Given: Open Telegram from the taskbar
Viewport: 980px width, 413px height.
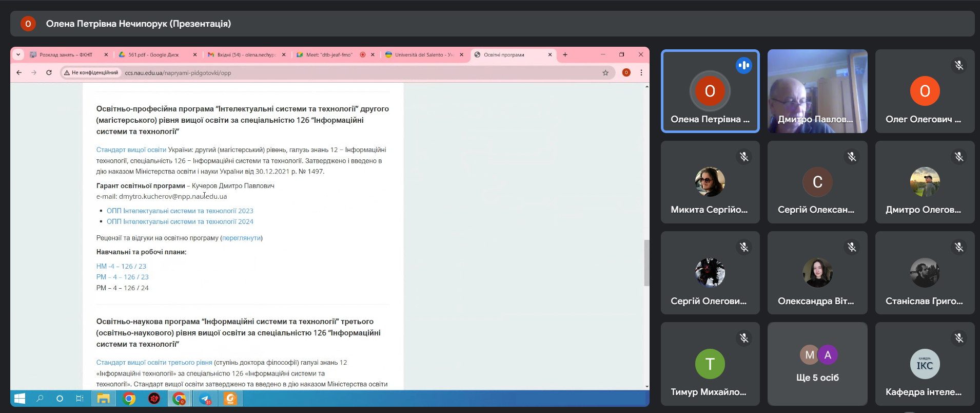Looking at the screenshot, I should [x=205, y=399].
